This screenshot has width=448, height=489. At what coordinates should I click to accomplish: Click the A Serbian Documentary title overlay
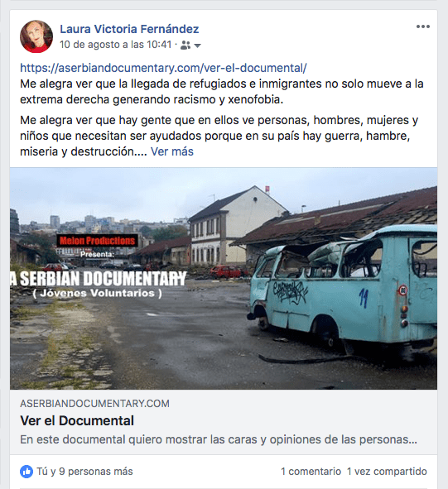click(99, 279)
